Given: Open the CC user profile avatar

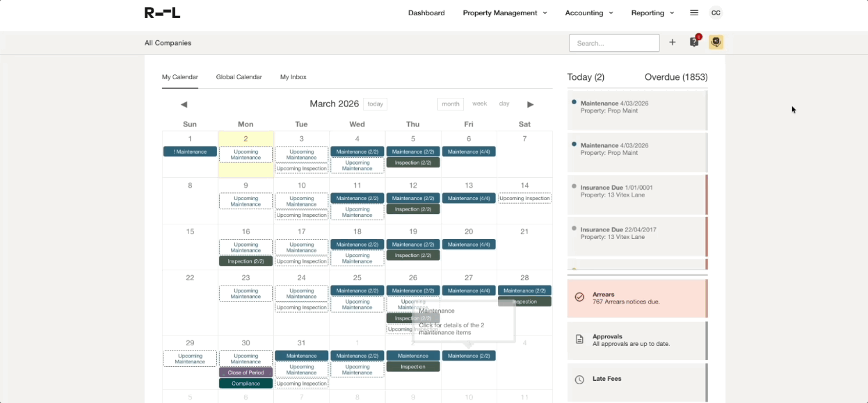Looking at the screenshot, I should coord(716,13).
